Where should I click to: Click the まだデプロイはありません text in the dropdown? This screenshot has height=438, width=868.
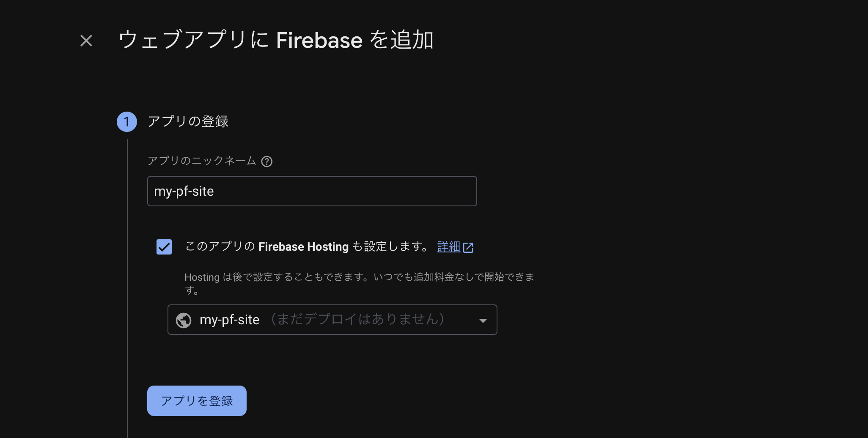tap(357, 319)
